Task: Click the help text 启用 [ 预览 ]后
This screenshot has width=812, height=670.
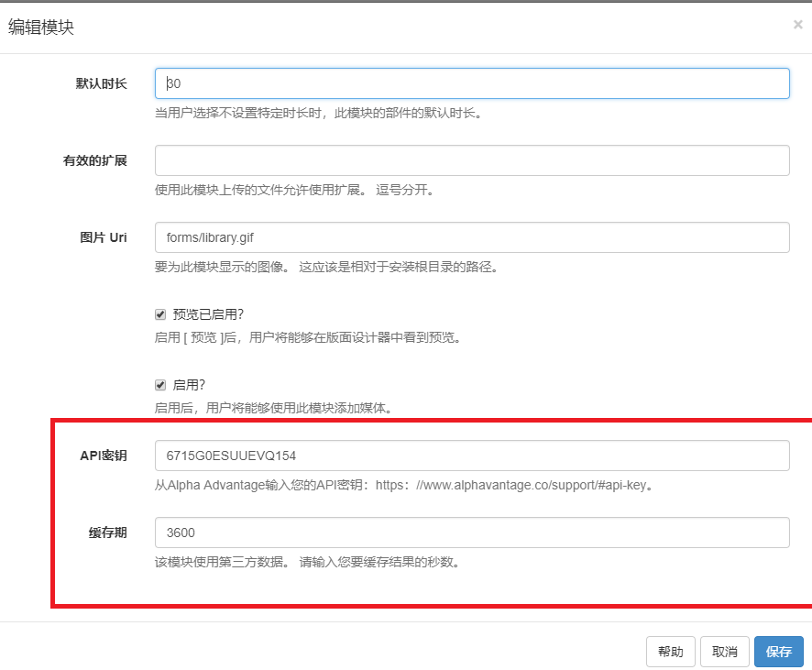Action: 309,337
